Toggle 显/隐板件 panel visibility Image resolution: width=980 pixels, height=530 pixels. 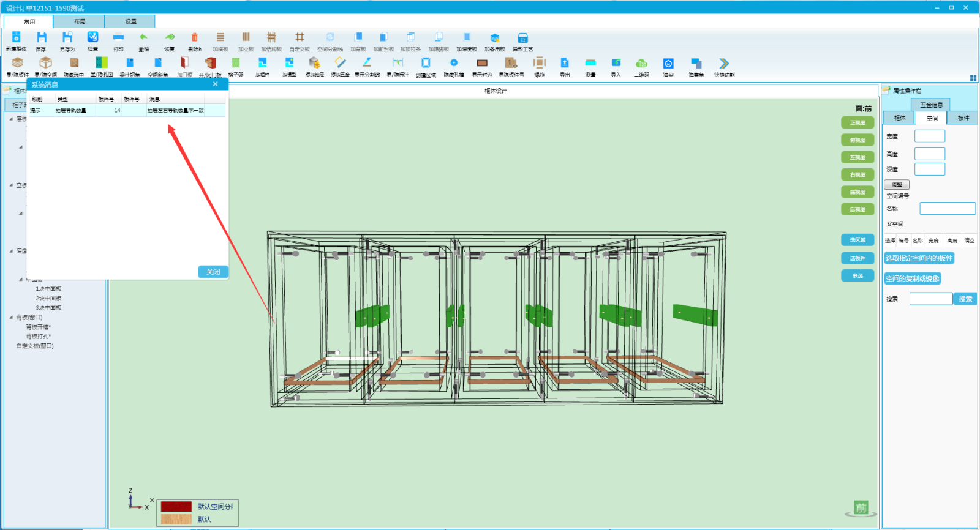click(18, 63)
